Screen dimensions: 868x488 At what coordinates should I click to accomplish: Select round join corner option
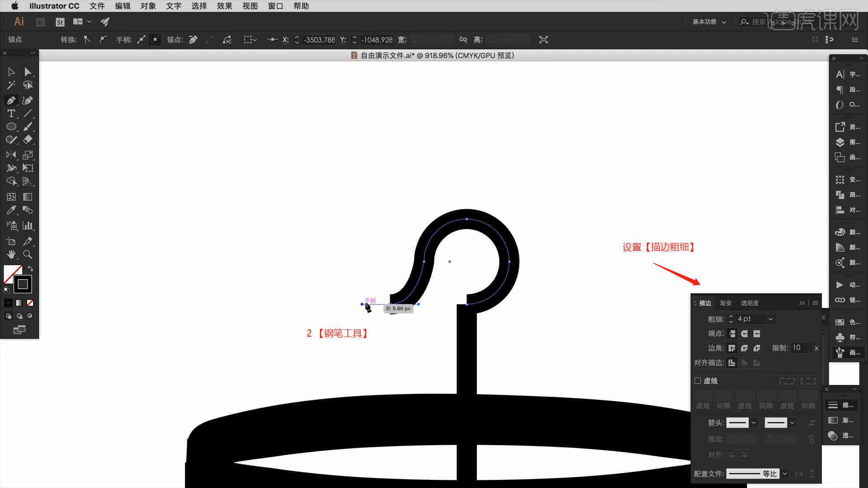(x=744, y=348)
